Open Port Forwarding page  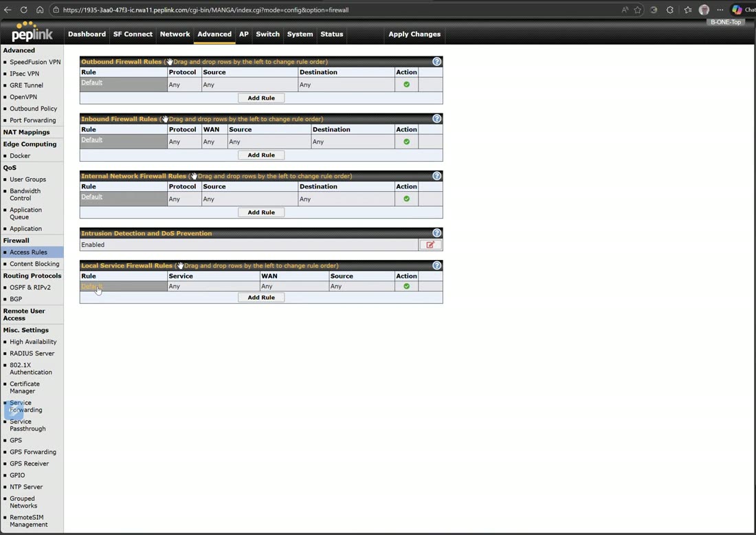pos(33,120)
